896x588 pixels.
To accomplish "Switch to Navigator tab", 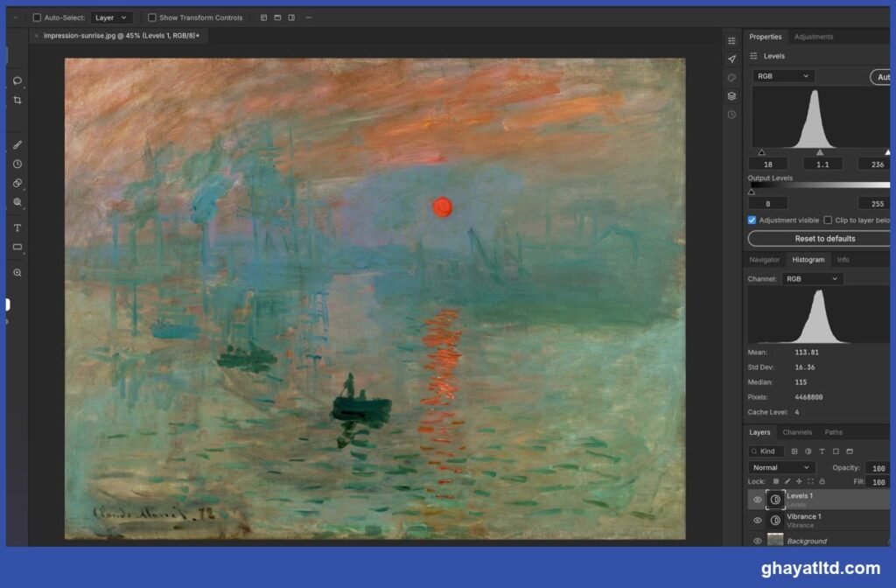I will coord(764,259).
